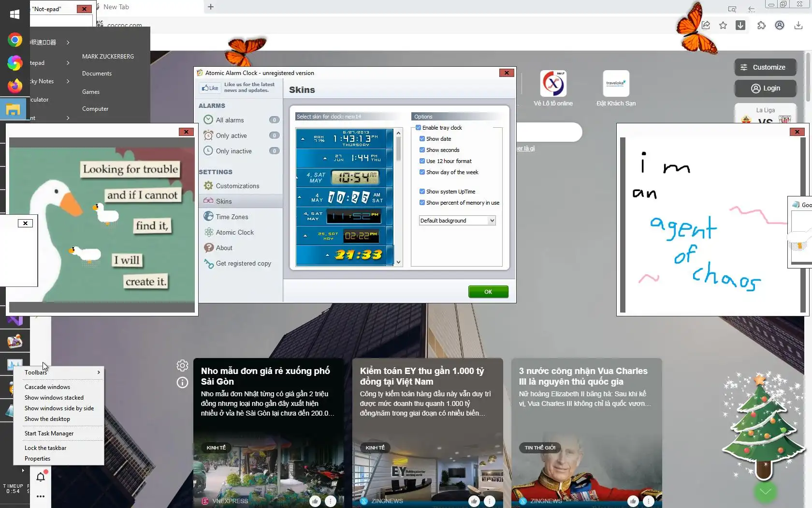This screenshot has width=812, height=508.
Task: Expand the Toolbars submenu arrow
Action: (x=99, y=372)
